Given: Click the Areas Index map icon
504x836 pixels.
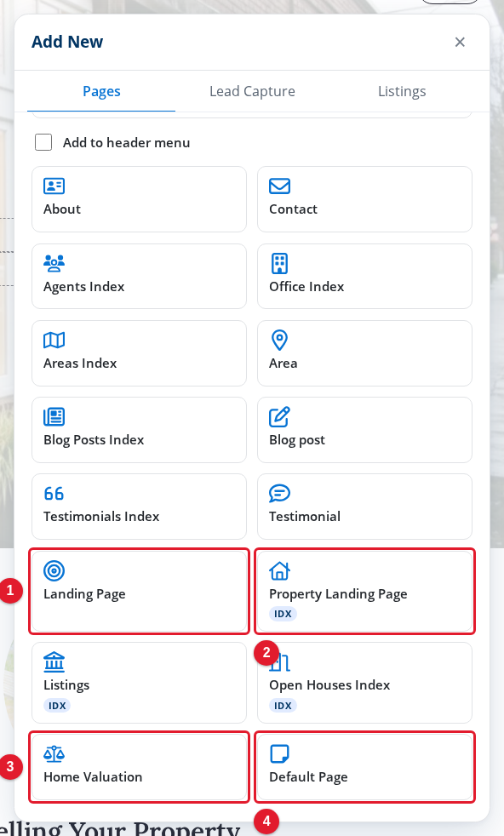Looking at the screenshot, I should [x=54, y=341].
